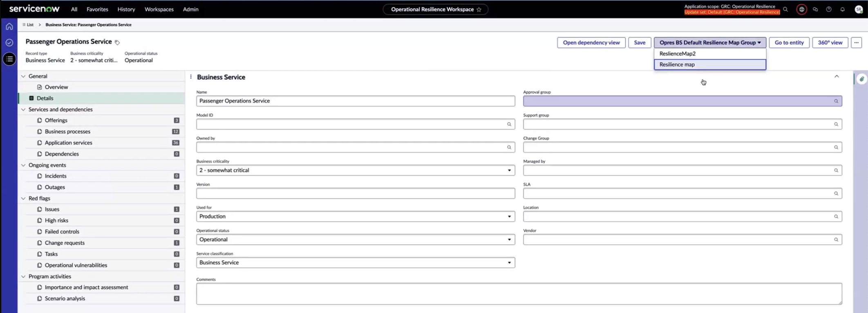
Task: Open the 360° view
Action: (x=830, y=42)
